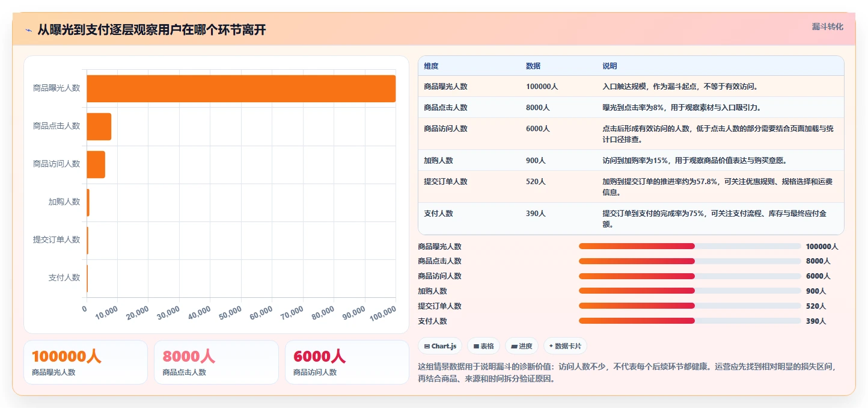The height and width of the screenshot is (408, 868).
Task: Click the 加购人数 y-axis label on chart
Action: (64, 202)
